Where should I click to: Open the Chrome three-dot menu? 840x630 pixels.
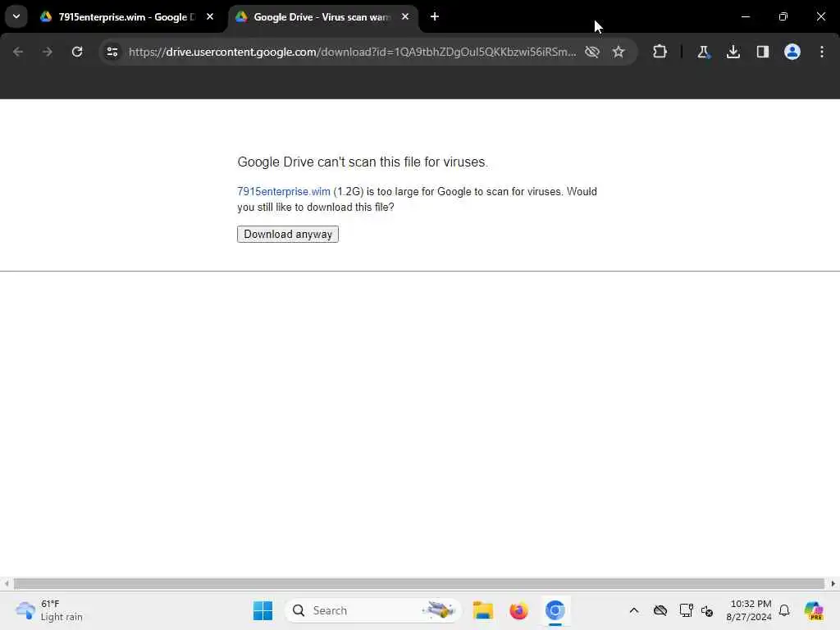click(822, 52)
